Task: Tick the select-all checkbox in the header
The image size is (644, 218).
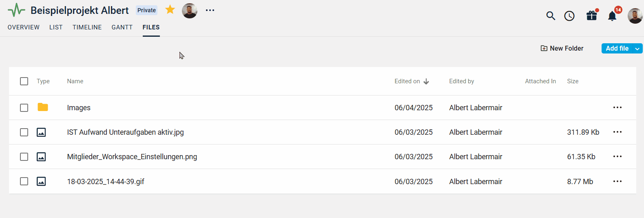Action: click(x=24, y=81)
